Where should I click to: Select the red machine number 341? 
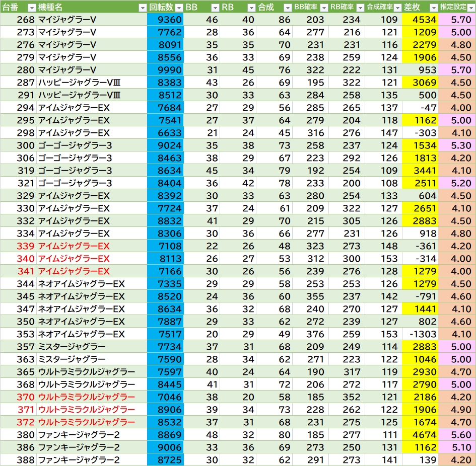[x=18, y=271]
